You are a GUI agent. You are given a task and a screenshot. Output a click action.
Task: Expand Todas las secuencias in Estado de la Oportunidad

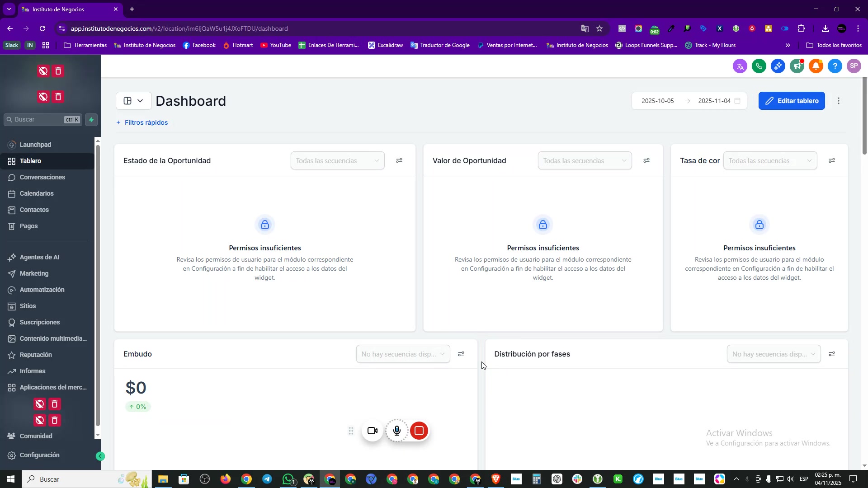point(338,161)
